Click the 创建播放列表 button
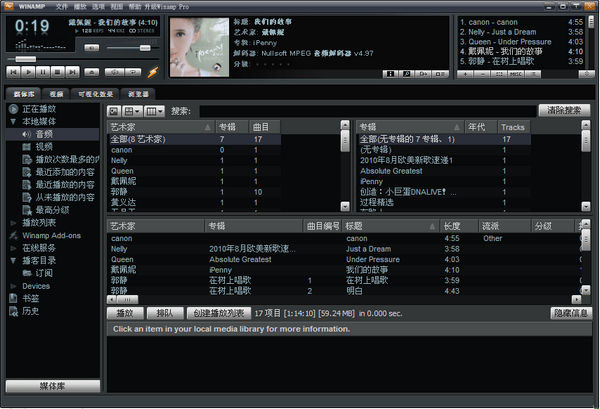 tap(218, 313)
